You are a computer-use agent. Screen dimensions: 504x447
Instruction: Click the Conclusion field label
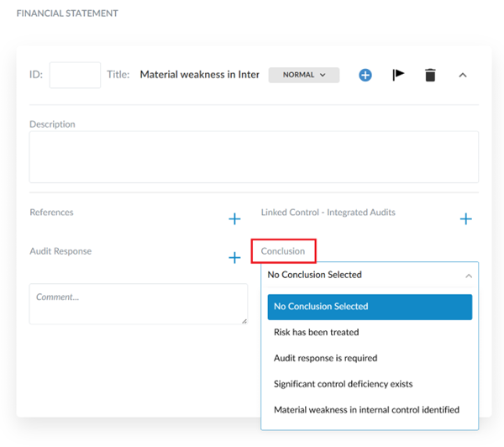(x=283, y=251)
